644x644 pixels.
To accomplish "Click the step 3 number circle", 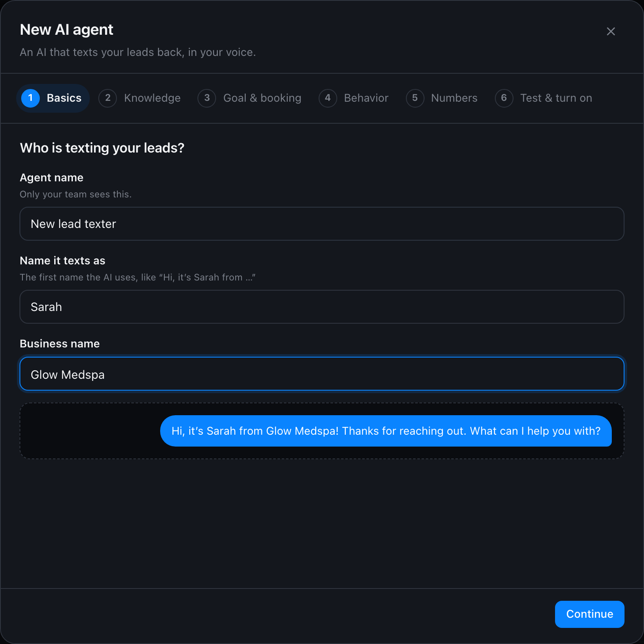I will point(207,98).
